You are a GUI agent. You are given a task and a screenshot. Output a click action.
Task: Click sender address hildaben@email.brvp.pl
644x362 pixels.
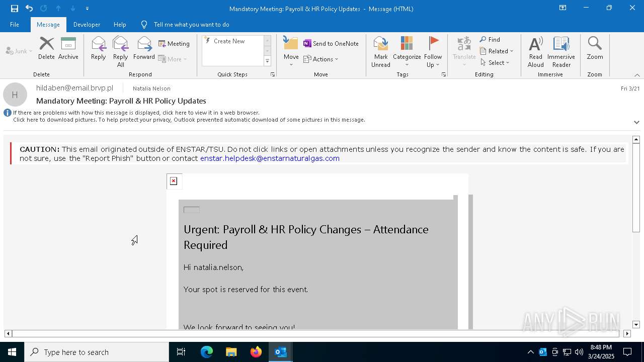(75, 88)
